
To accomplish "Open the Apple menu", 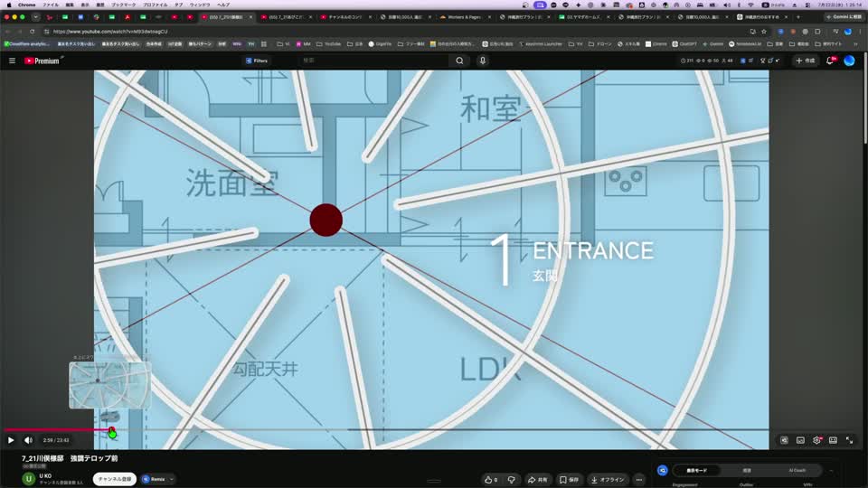I will [9, 5].
